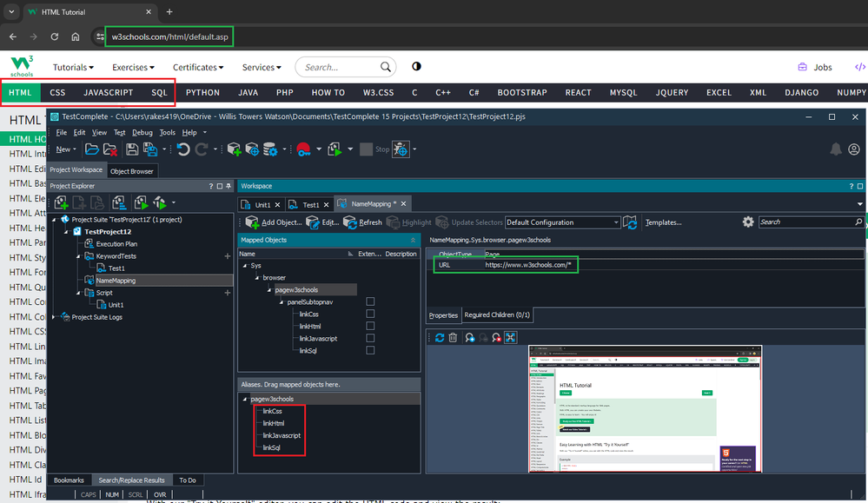Click the NameMapping Search input field

pos(804,222)
